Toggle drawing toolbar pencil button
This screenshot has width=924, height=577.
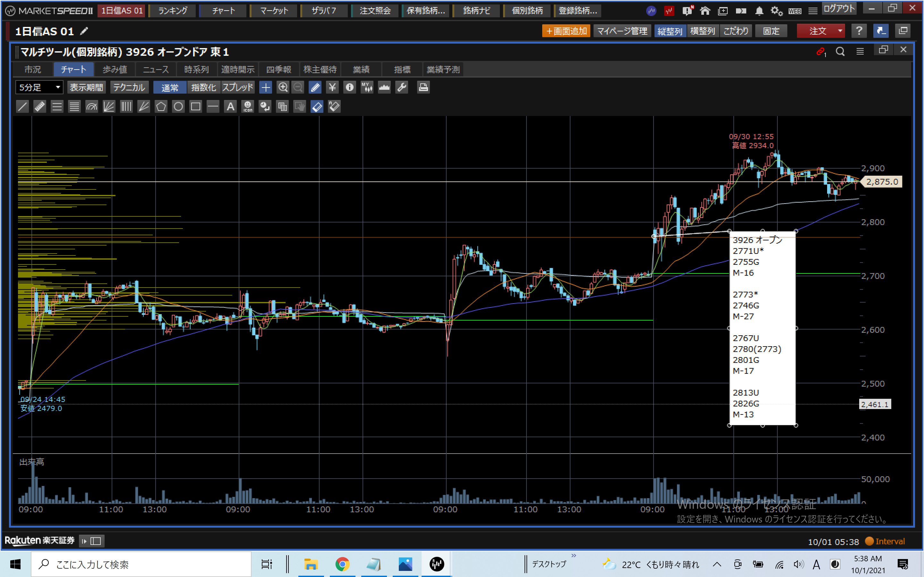point(315,88)
